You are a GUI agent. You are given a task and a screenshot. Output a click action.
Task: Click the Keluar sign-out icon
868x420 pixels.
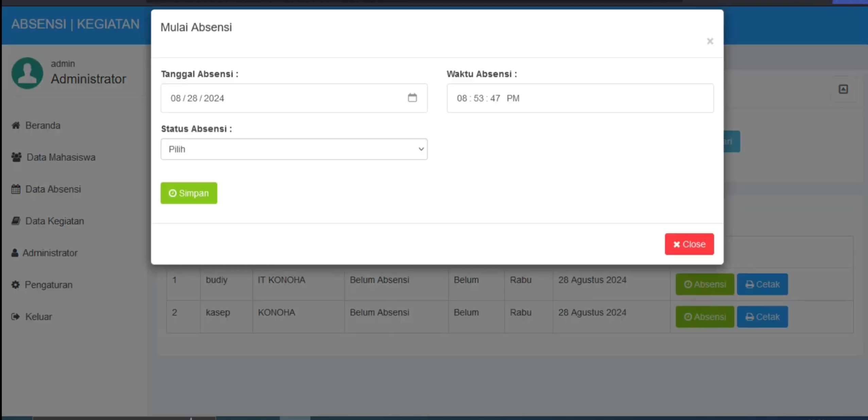coord(15,317)
